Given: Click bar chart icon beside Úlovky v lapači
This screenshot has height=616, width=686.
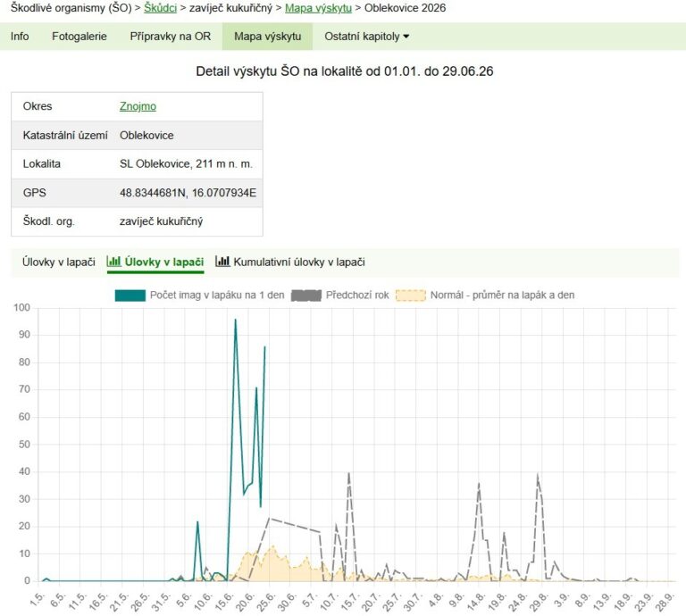Looking at the screenshot, I should (113, 262).
